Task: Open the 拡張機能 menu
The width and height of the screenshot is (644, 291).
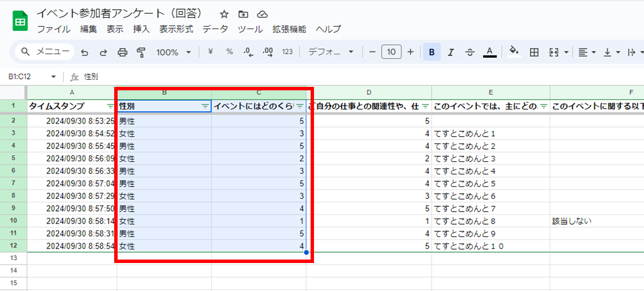Action: [289, 29]
